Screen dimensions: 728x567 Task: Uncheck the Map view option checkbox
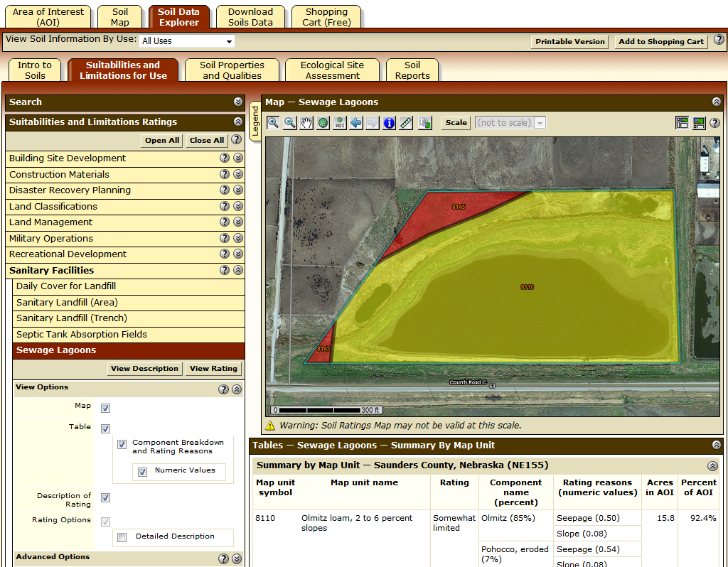(105, 408)
